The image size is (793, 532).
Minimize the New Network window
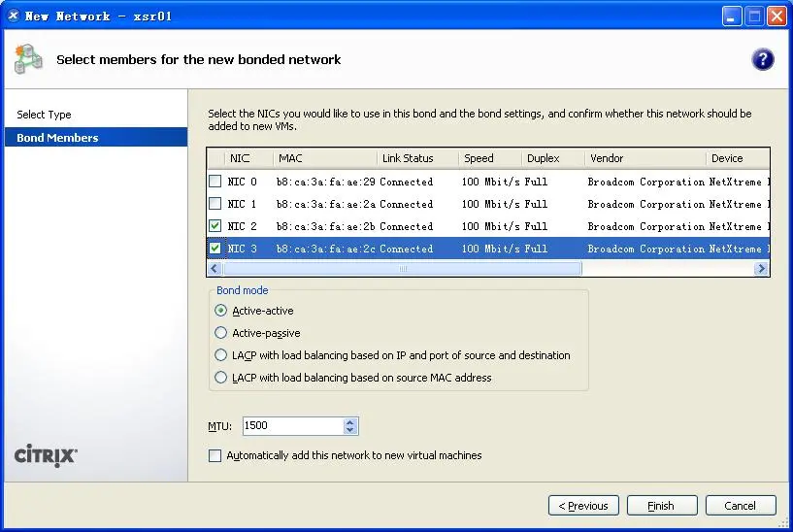tap(731, 17)
